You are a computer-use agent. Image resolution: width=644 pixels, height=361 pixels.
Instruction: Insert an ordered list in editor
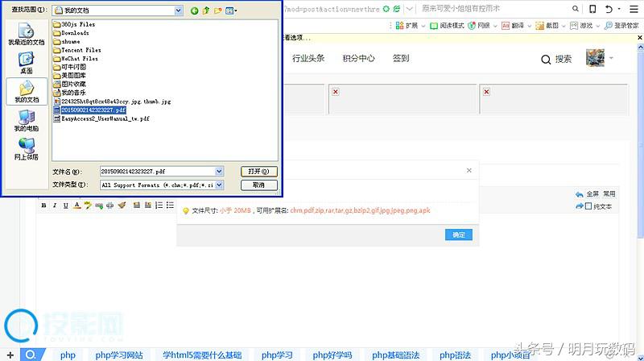pos(159,205)
